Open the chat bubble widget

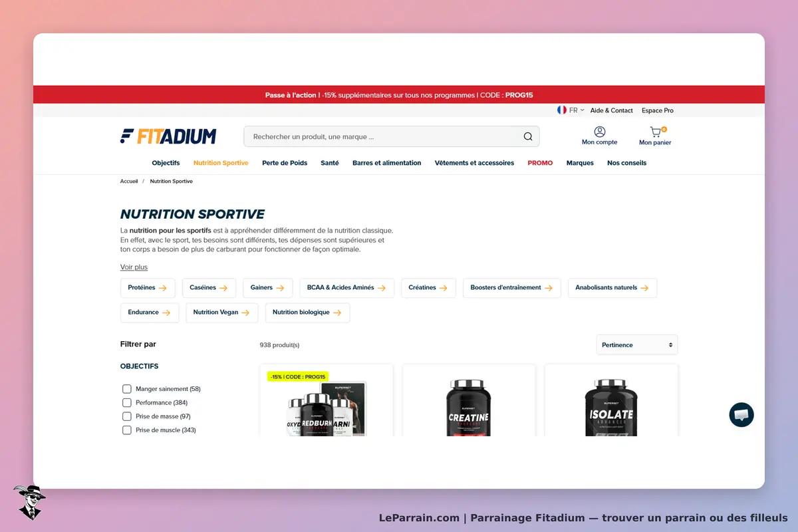tap(741, 414)
